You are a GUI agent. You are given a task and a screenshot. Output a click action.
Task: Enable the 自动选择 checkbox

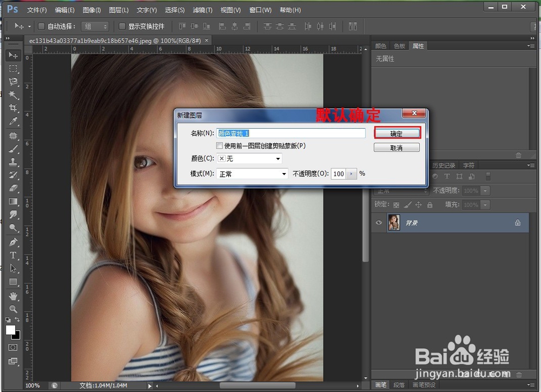tap(41, 26)
